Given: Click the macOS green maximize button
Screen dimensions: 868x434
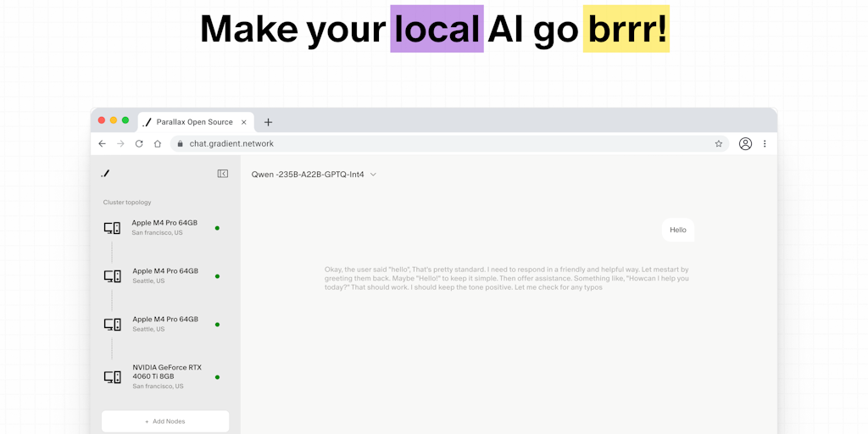Looking at the screenshot, I should click(125, 120).
